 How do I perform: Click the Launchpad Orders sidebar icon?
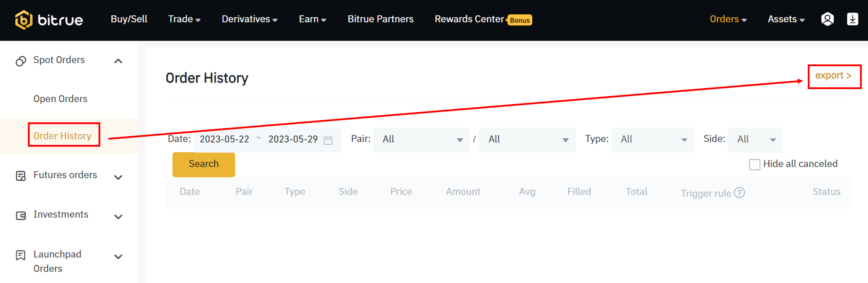pos(20,255)
